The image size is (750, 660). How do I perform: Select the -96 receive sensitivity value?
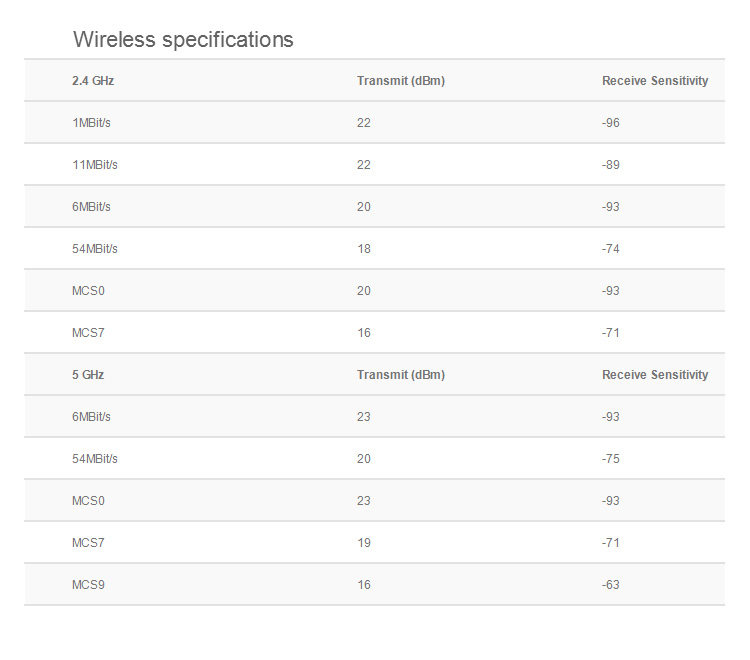(611, 123)
